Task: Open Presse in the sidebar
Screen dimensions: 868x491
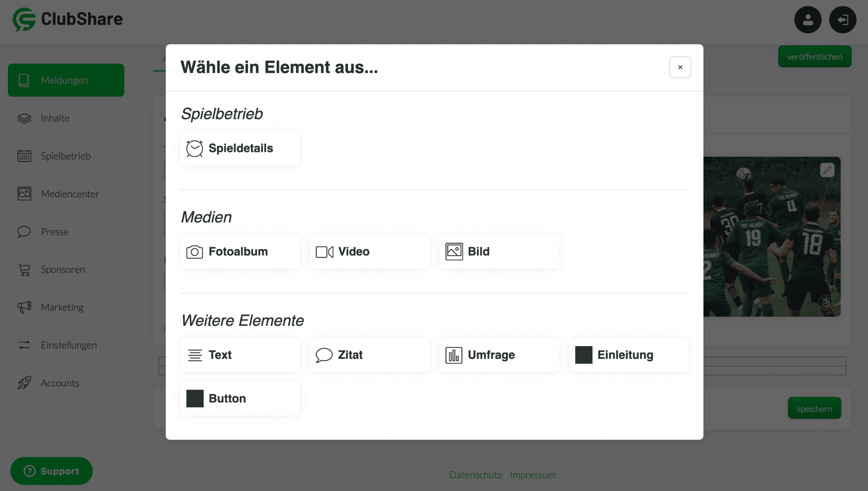Action: pos(66,232)
